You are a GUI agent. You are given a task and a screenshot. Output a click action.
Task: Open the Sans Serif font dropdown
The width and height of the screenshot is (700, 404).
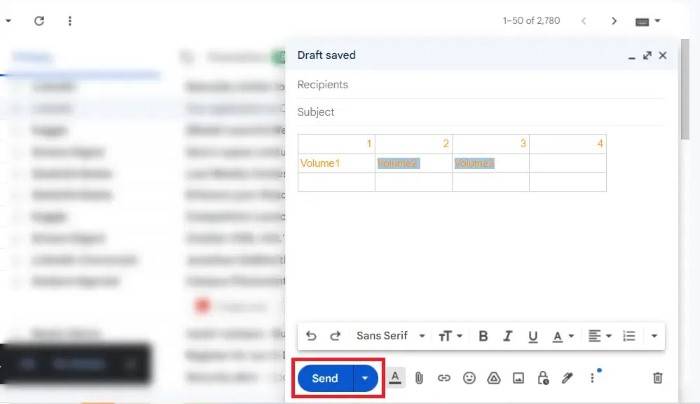390,336
